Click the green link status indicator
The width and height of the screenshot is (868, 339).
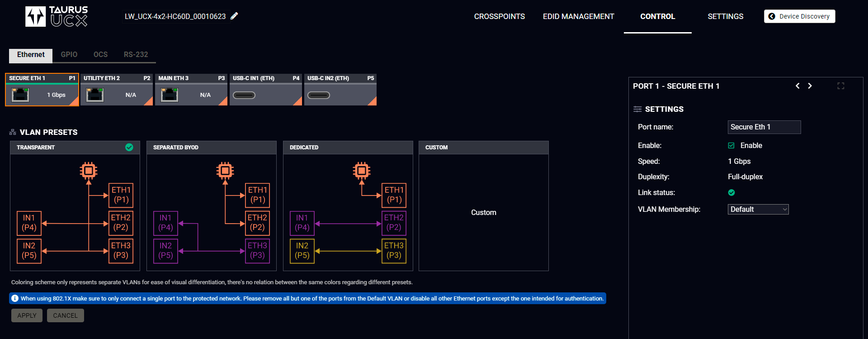tap(731, 193)
